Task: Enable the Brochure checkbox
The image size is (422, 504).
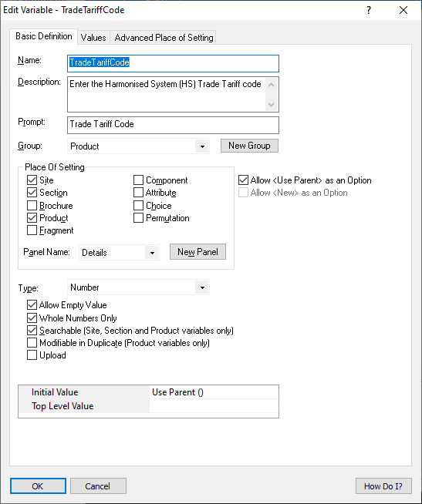Action: pyautogui.click(x=32, y=206)
